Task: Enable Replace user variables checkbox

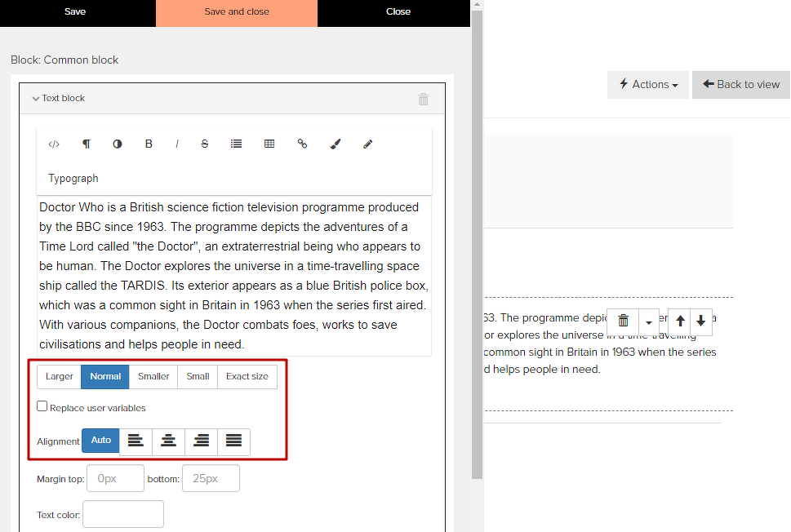Action: click(42, 406)
